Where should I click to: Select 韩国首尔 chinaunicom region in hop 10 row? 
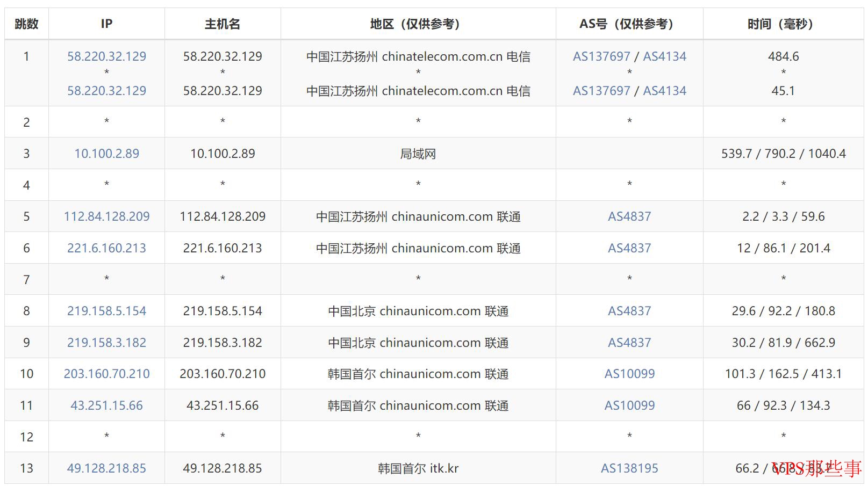[x=418, y=374]
